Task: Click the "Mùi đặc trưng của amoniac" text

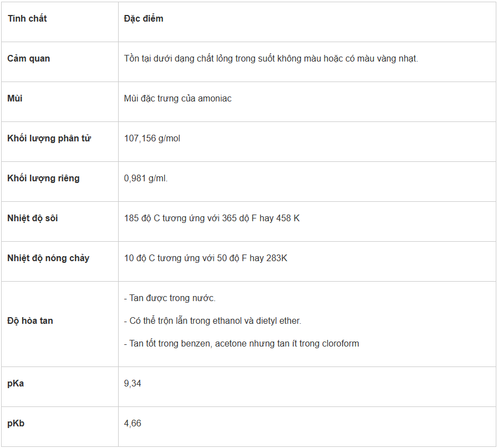Action: 177,99
